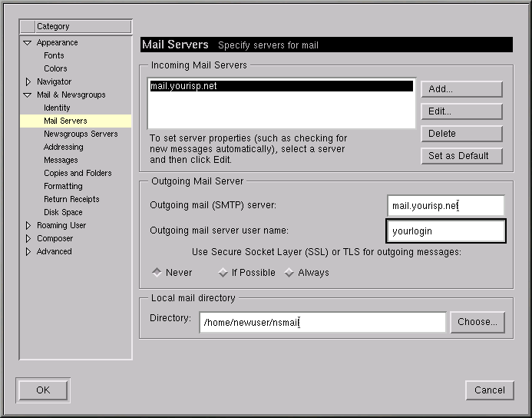Select the If Possible SSL option

[x=223, y=272]
